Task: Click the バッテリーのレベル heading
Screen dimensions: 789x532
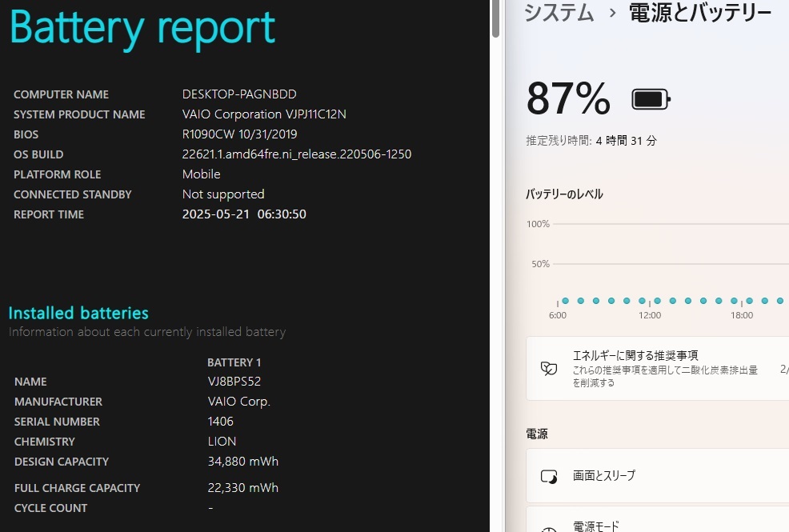Action: (x=564, y=194)
